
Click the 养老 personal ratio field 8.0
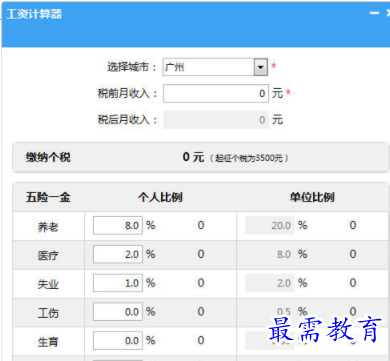click(x=118, y=225)
